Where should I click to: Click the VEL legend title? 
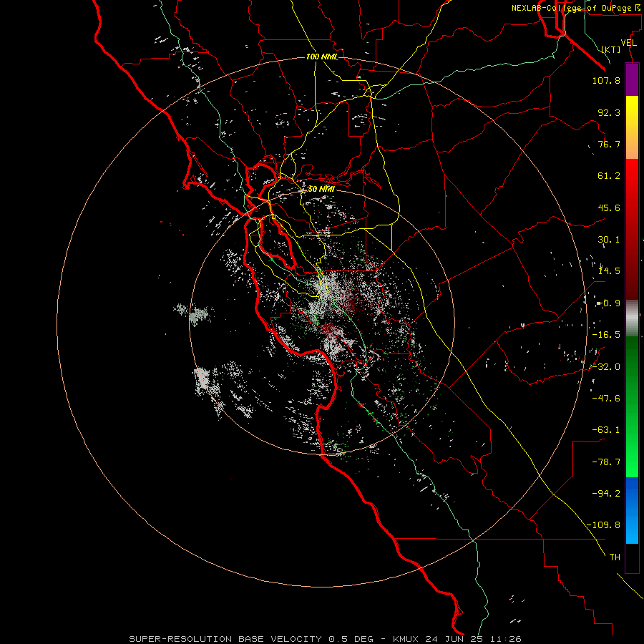(628, 43)
